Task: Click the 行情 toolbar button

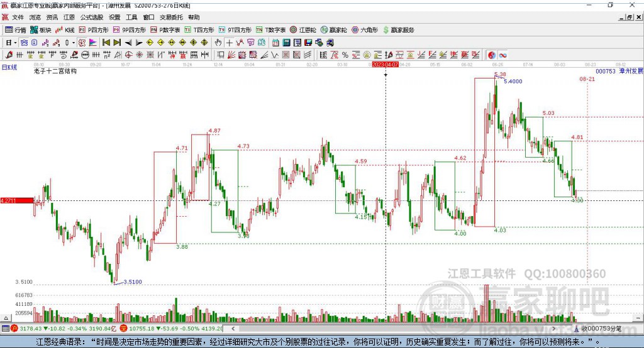Action: coord(16,30)
